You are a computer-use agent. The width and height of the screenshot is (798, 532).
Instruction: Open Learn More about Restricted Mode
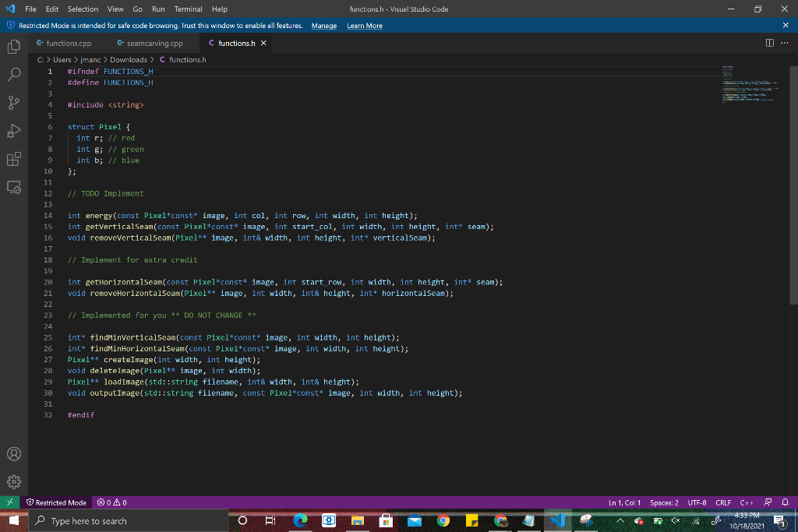coord(364,25)
